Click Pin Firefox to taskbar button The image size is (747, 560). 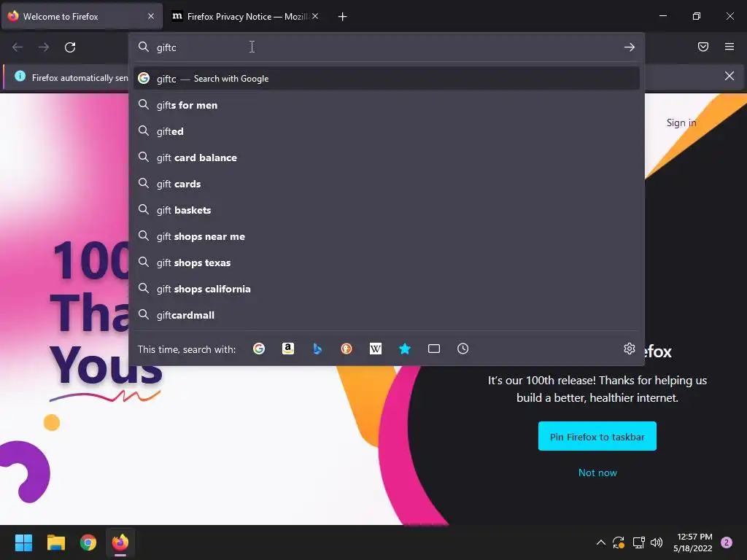point(597,436)
